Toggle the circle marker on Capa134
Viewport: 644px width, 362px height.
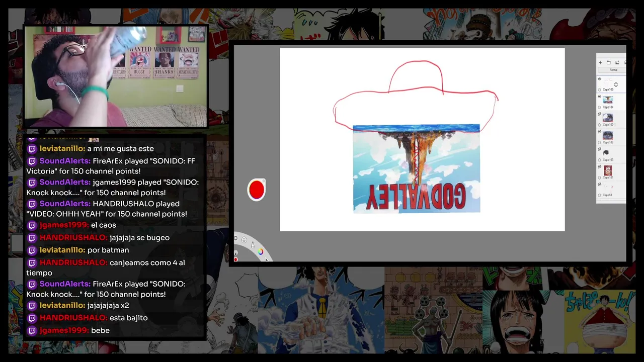(x=599, y=107)
